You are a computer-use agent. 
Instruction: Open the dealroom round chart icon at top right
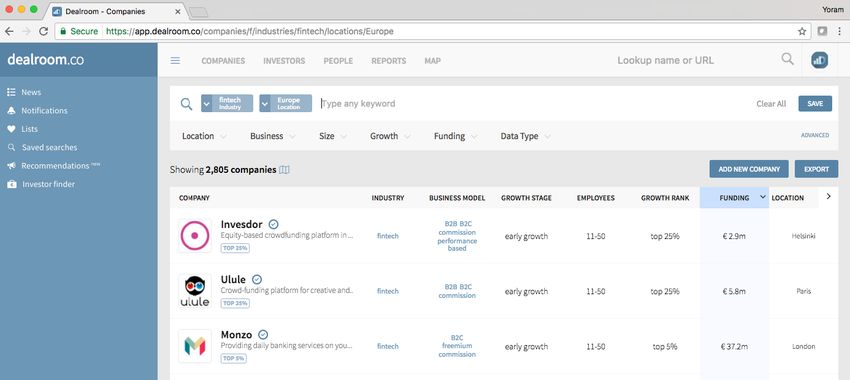(819, 61)
